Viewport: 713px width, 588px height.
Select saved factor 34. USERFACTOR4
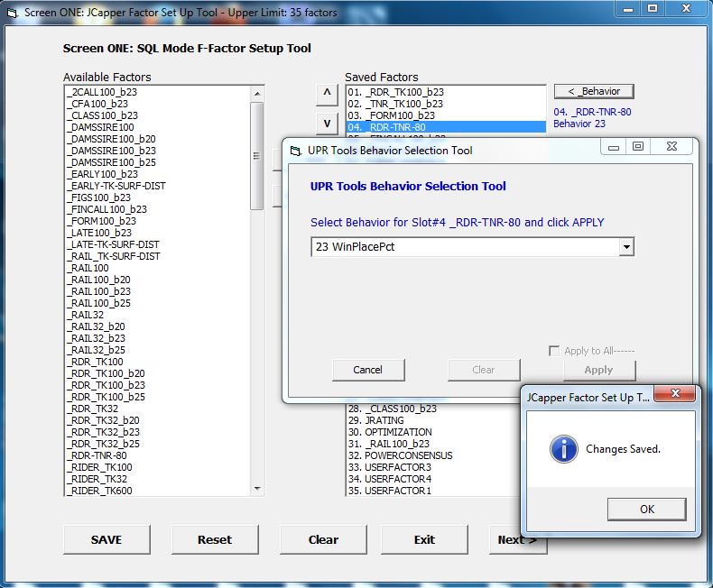(x=433, y=479)
